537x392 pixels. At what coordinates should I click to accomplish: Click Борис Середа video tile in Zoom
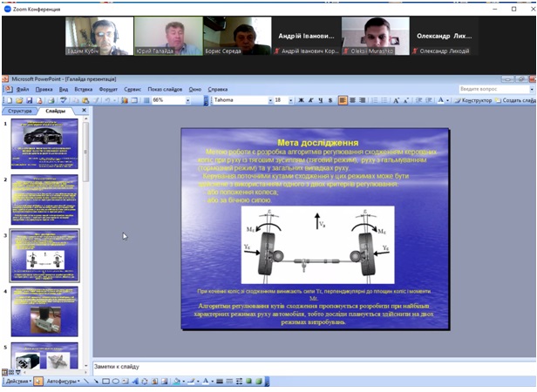pyautogui.click(x=231, y=36)
